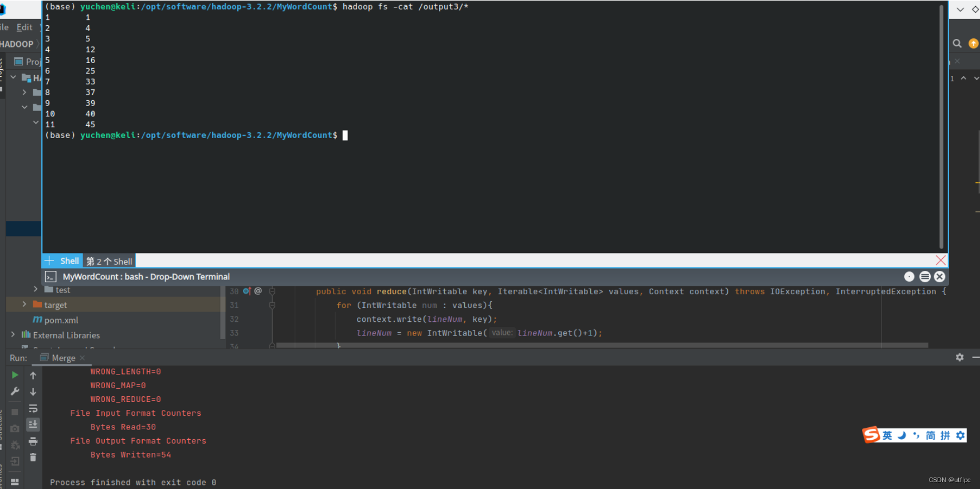Expand the first collapsed folder under project root

click(24, 92)
